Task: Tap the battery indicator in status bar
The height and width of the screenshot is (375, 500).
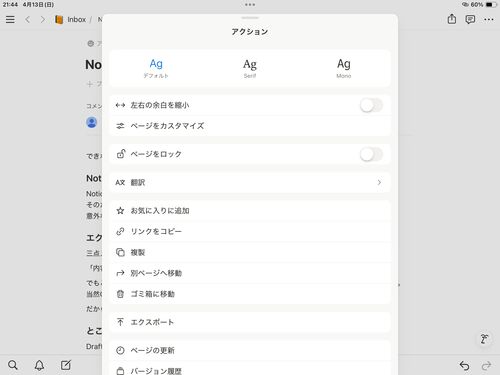Action: click(x=491, y=5)
